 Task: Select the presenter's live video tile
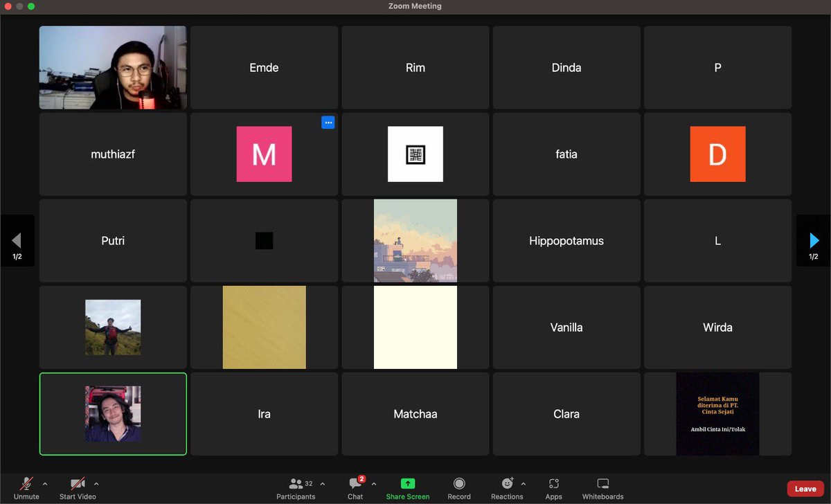click(113, 68)
